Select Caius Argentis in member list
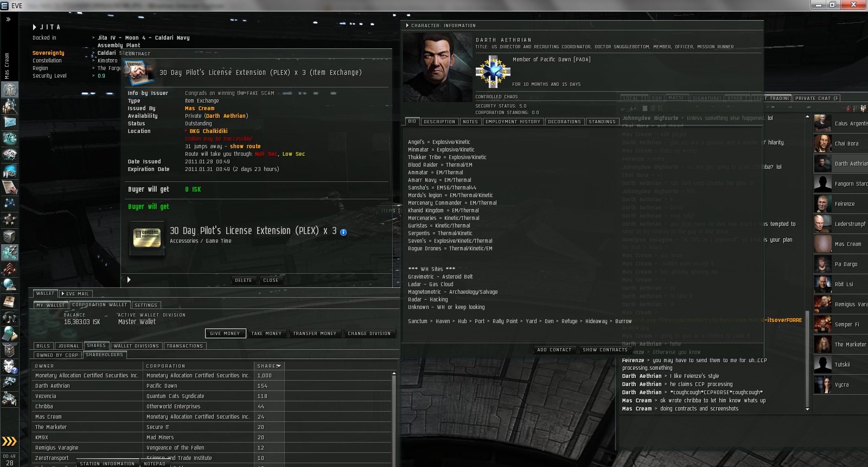This screenshot has height=467, width=868. click(841, 123)
